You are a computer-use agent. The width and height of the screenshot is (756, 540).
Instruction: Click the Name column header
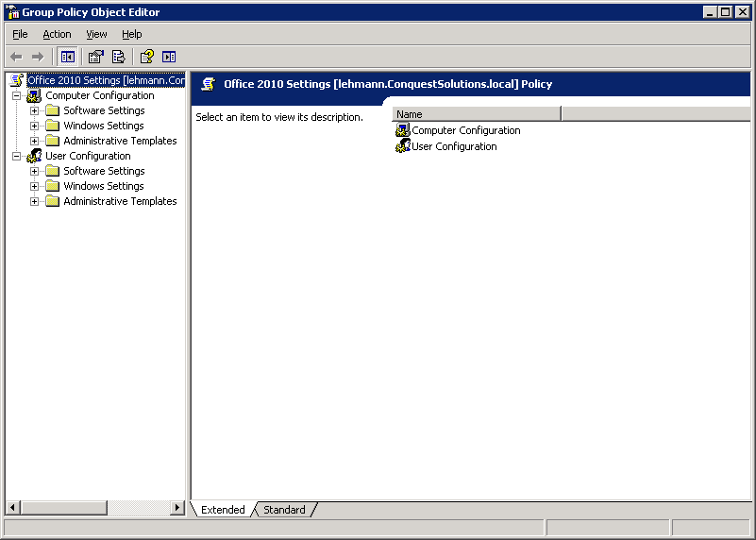477,114
